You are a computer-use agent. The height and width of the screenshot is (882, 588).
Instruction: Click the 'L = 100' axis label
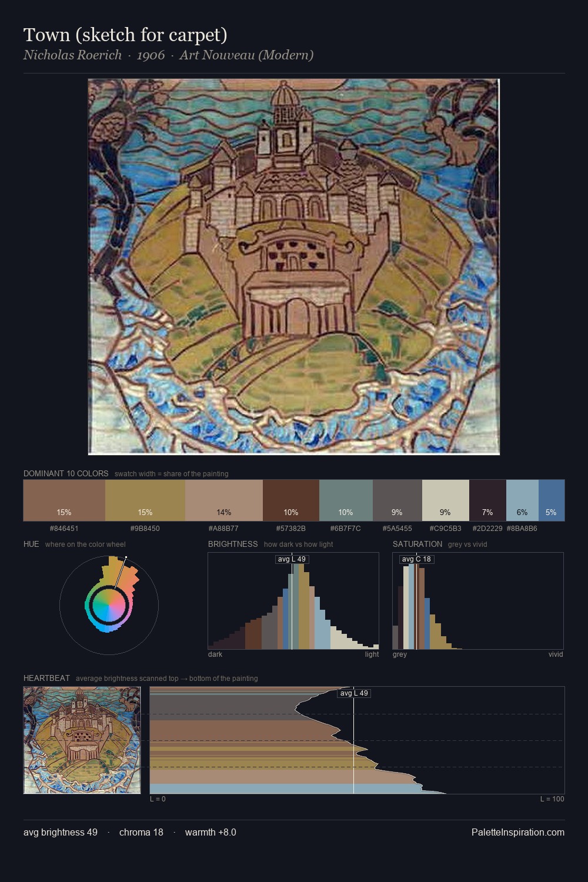pos(552,799)
